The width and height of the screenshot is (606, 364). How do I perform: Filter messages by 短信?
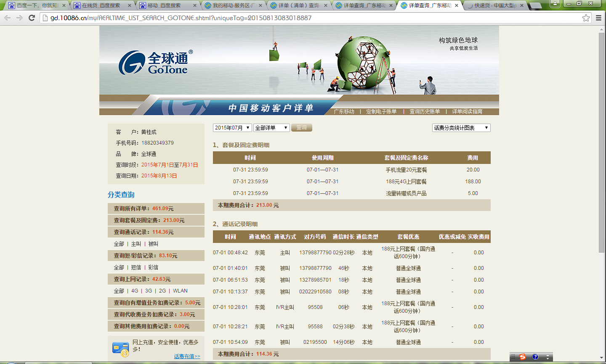coord(136,267)
